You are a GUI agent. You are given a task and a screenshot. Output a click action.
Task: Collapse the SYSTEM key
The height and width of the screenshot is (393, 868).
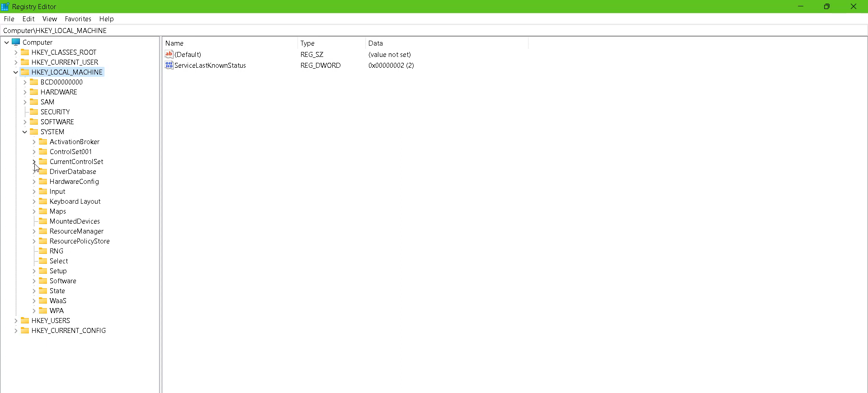coord(25,132)
